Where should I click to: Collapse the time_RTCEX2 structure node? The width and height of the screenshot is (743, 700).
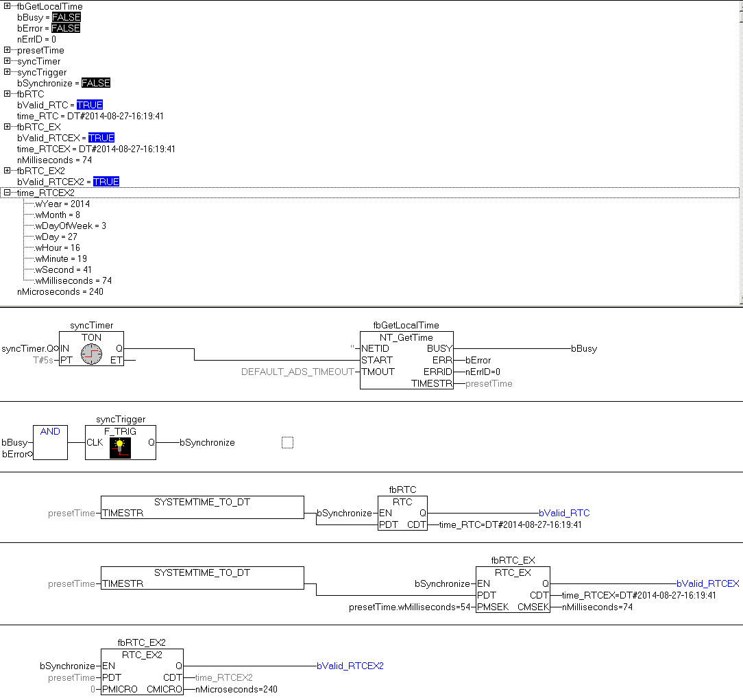7,193
